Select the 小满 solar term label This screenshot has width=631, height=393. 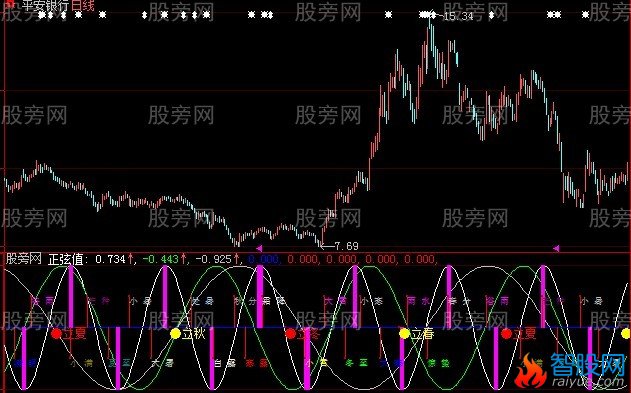(81, 364)
